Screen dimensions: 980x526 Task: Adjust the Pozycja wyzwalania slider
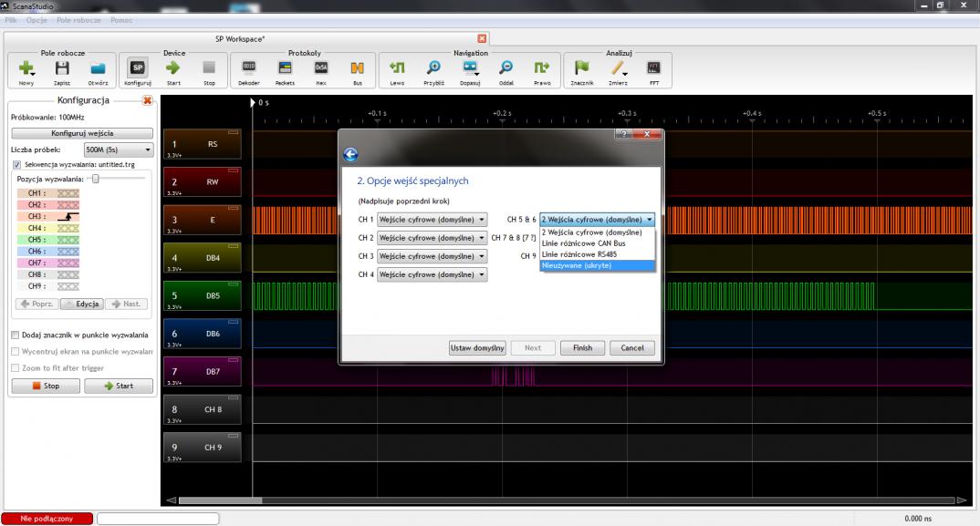[x=95, y=180]
